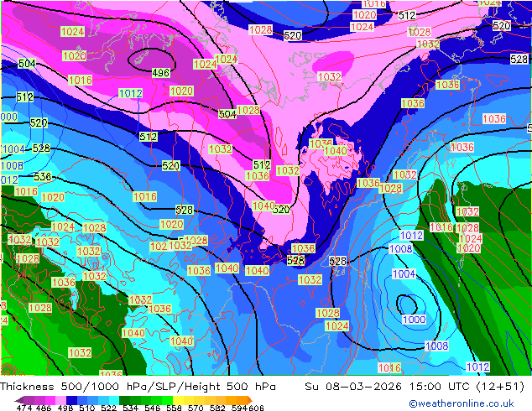Click the 538 height contour label

tap(43, 177)
